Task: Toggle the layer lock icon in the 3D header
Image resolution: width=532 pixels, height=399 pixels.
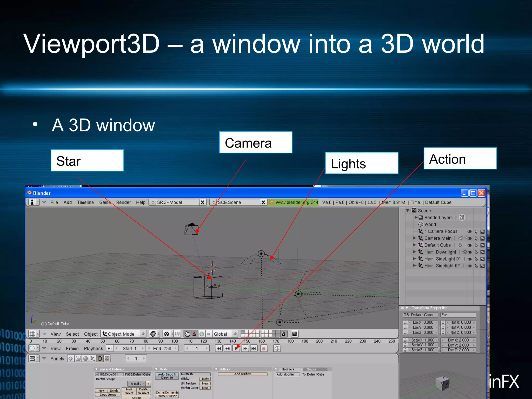Action: [284, 334]
